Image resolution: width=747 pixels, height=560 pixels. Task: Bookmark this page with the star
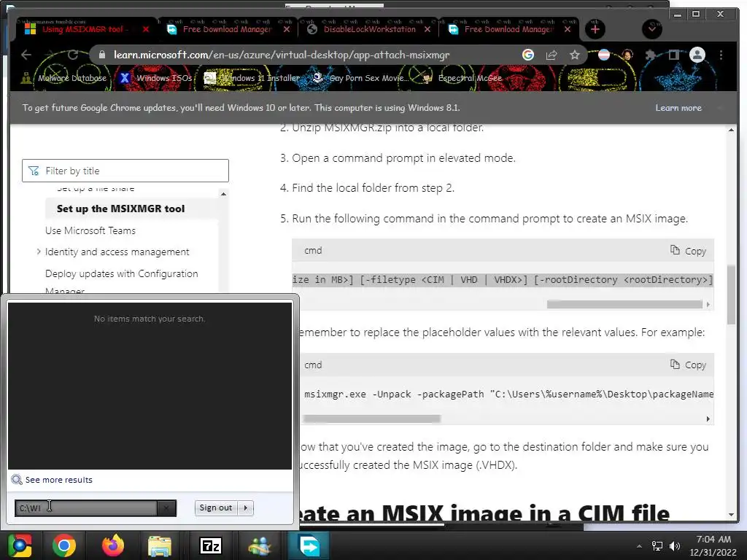575,55
